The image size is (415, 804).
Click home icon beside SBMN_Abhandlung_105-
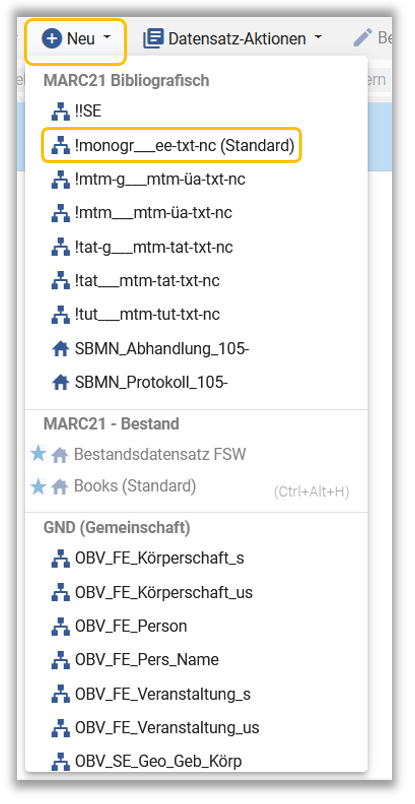point(61,349)
